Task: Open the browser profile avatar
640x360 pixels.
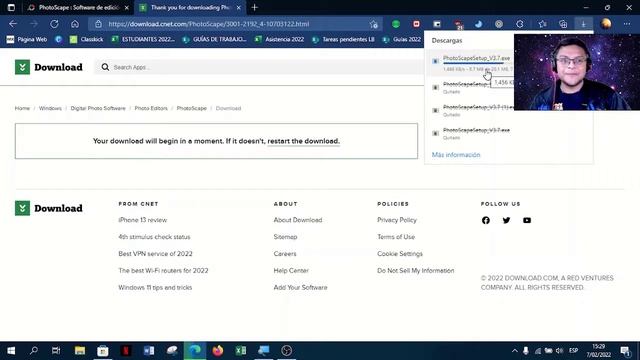Action: (x=606, y=24)
